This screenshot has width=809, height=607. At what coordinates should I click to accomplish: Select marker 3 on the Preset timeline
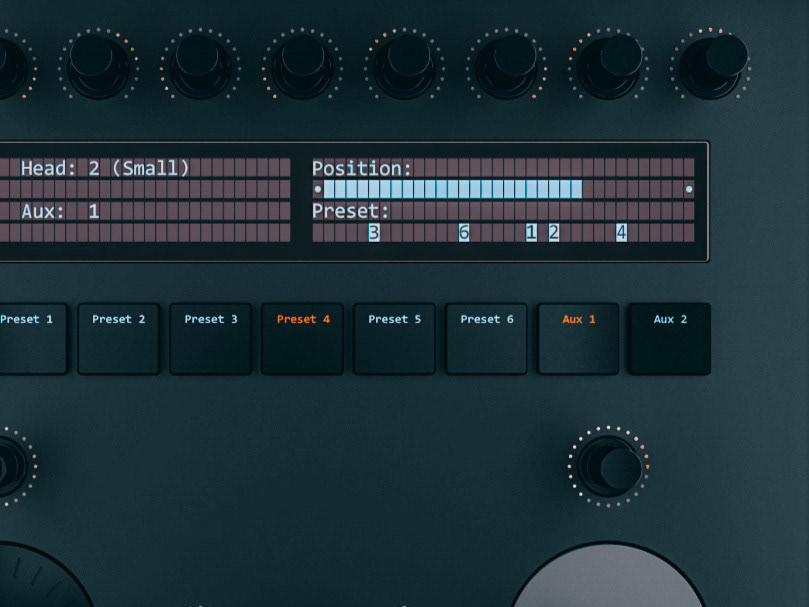click(374, 232)
